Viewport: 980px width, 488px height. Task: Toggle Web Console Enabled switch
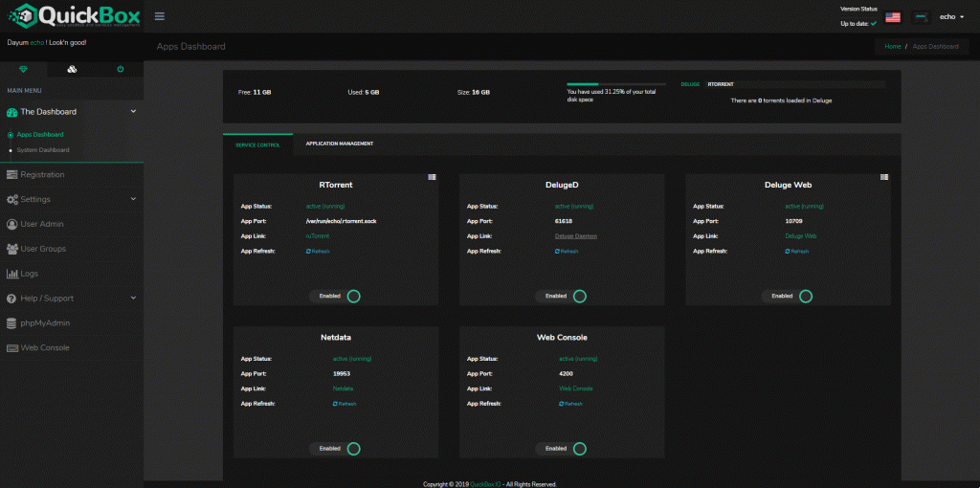pyautogui.click(x=561, y=449)
